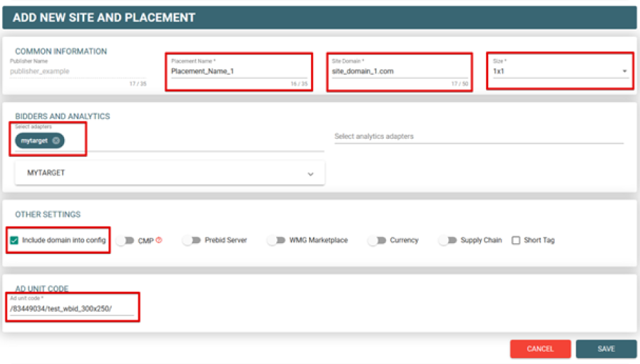640x364 pixels.
Task: Open Select analytics adapters field
Action: (479, 136)
